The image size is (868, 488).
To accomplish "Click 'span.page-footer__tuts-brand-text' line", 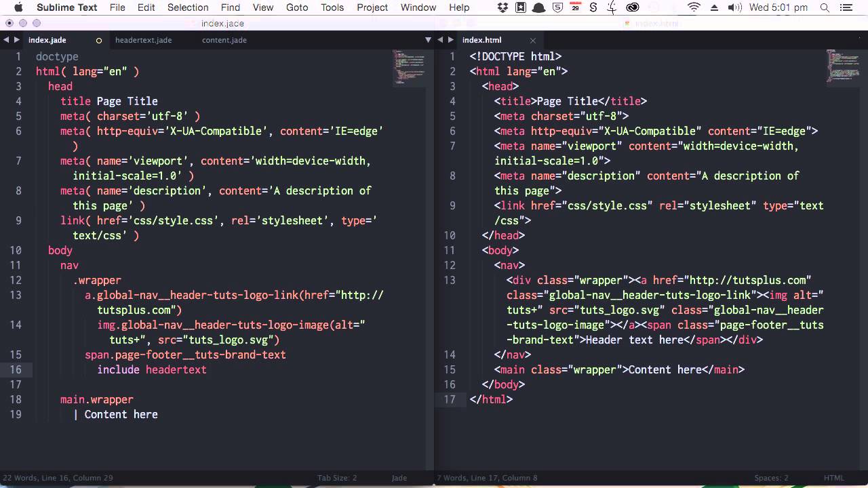I will tap(185, 354).
